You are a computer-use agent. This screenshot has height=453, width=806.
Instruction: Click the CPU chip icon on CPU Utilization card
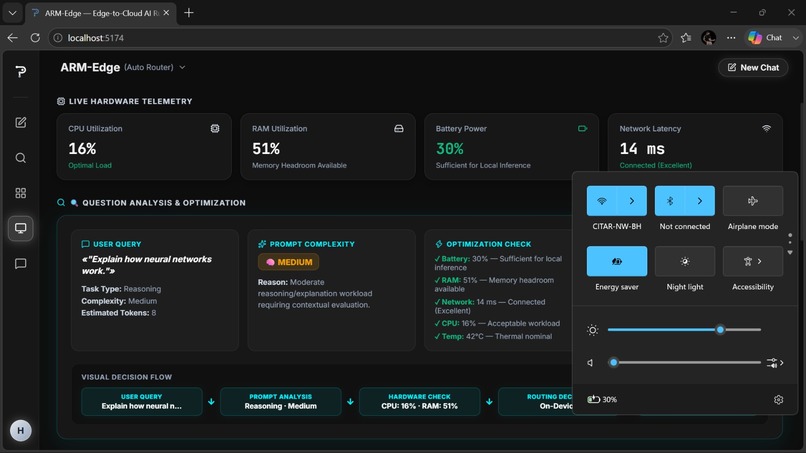tap(215, 129)
